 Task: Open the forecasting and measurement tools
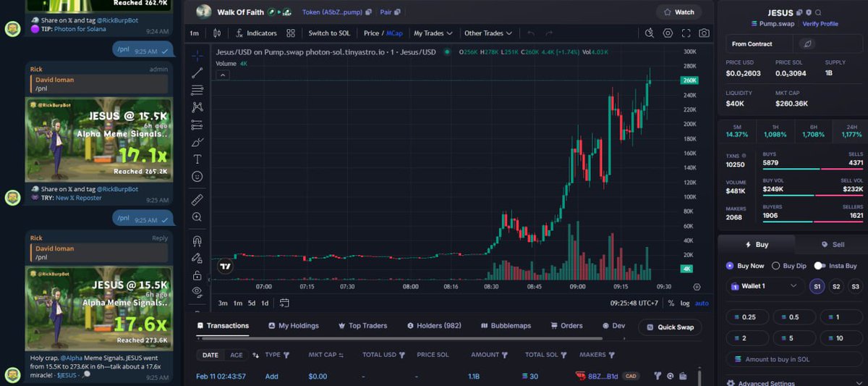coord(197,125)
